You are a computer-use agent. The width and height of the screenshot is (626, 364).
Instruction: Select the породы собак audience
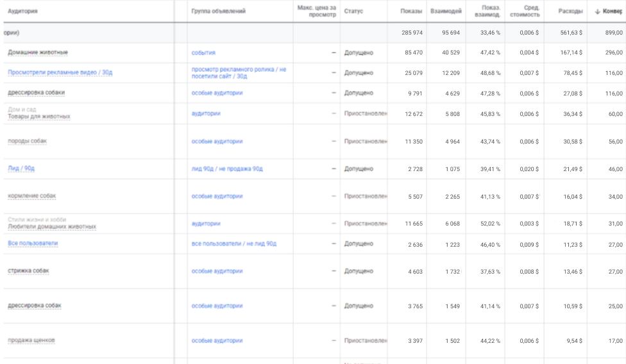tap(27, 141)
